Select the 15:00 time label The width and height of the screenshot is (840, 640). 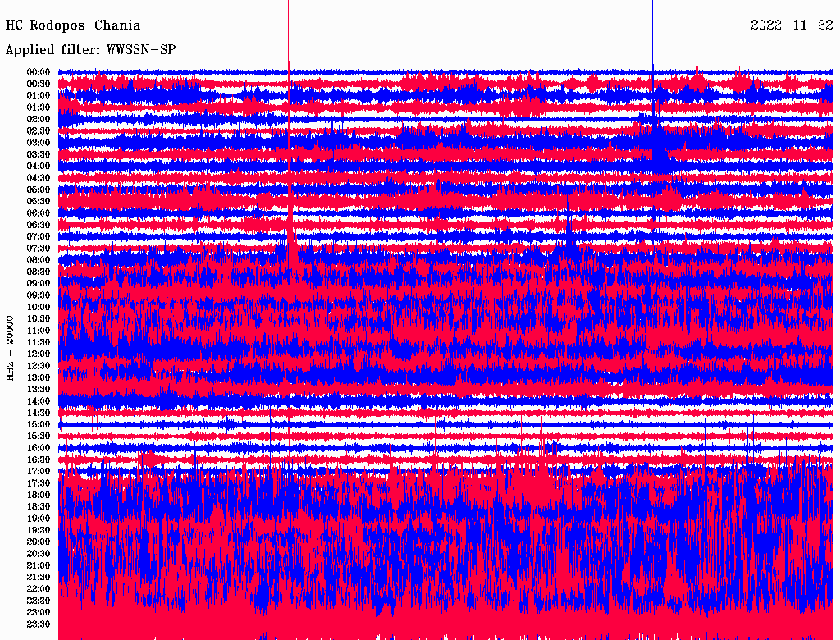click(x=39, y=424)
